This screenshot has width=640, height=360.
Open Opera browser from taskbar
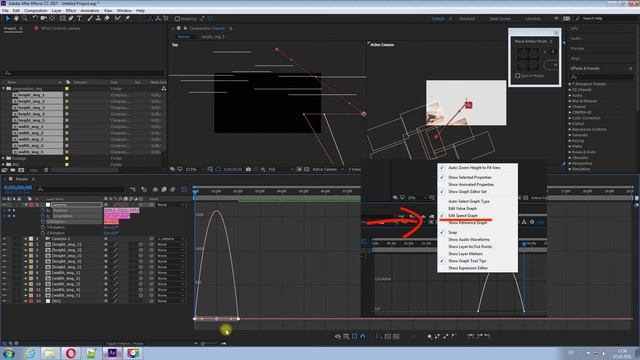(x=71, y=353)
